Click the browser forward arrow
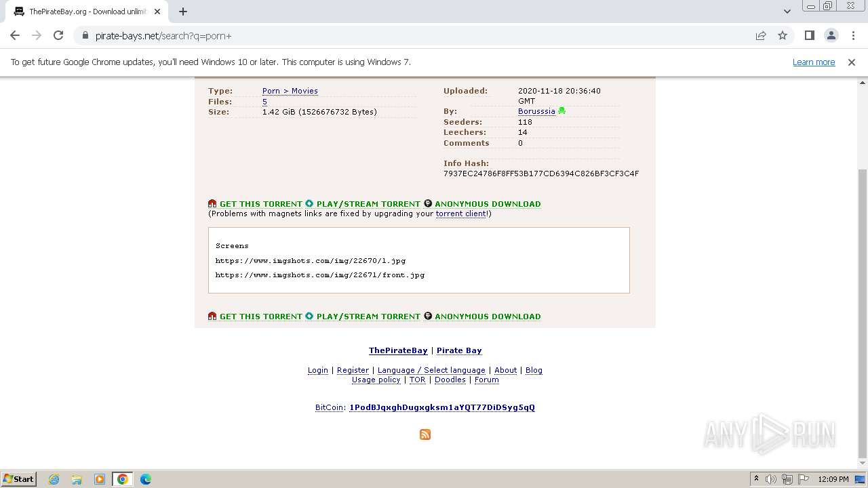 pyautogui.click(x=37, y=35)
